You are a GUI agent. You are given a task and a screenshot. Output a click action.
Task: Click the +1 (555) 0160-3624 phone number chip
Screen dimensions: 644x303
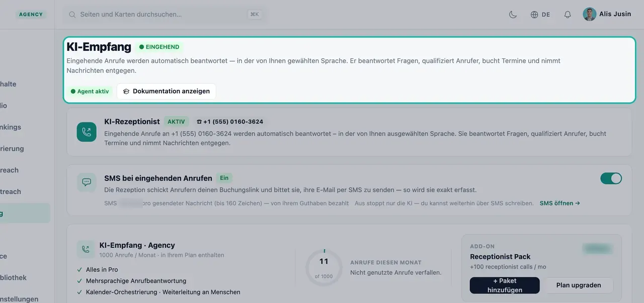click(230, 122)
